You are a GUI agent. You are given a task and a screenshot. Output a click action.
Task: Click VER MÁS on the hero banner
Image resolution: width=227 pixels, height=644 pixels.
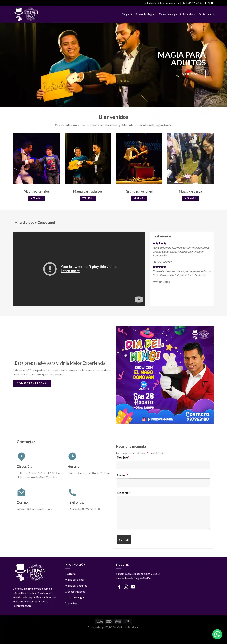click(192, 74)
